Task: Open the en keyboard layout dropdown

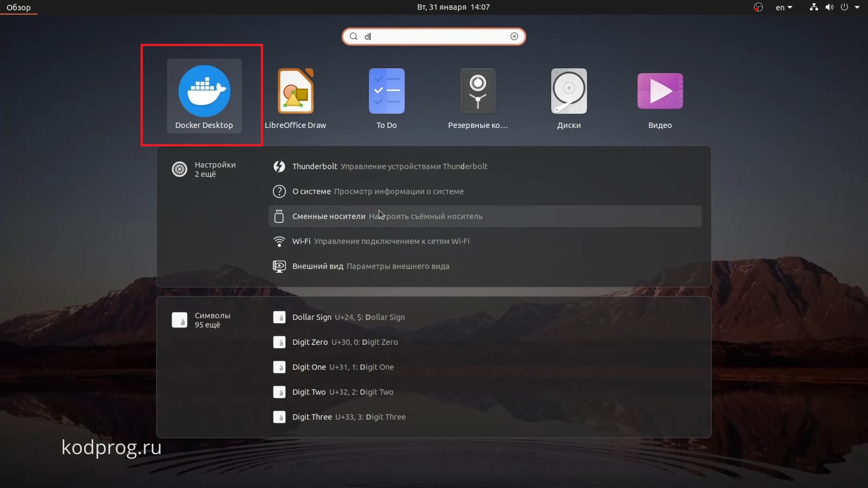Action: point(784,7)
